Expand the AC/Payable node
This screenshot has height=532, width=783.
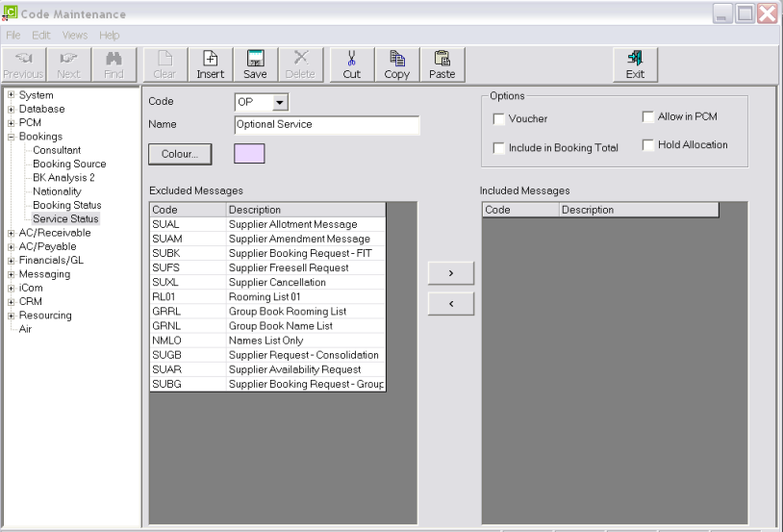[11, 247]
